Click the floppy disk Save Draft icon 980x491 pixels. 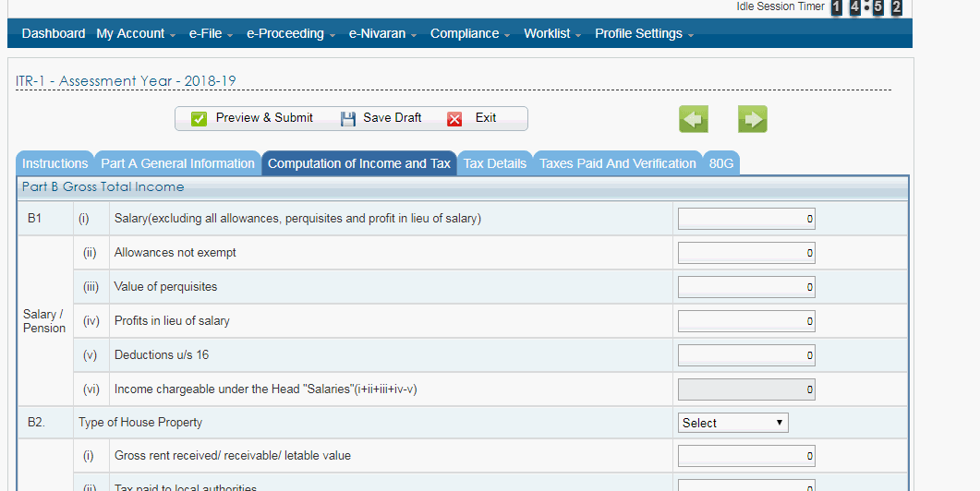coord(348,119)
